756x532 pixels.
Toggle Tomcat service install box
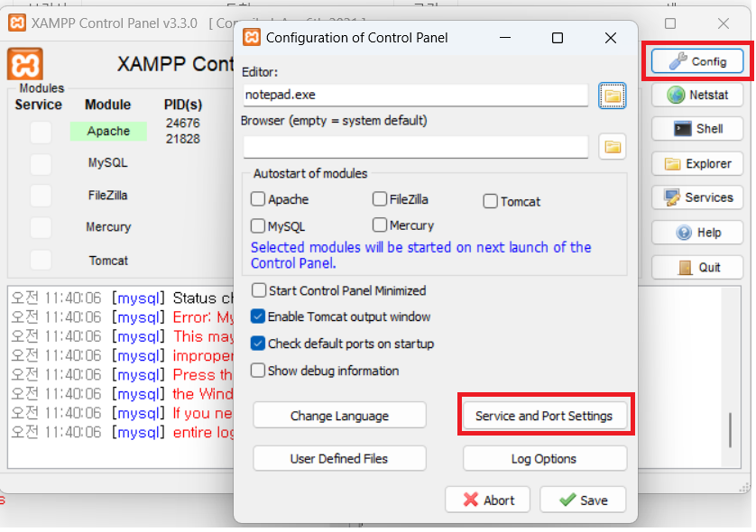click(x=41, y=260)
